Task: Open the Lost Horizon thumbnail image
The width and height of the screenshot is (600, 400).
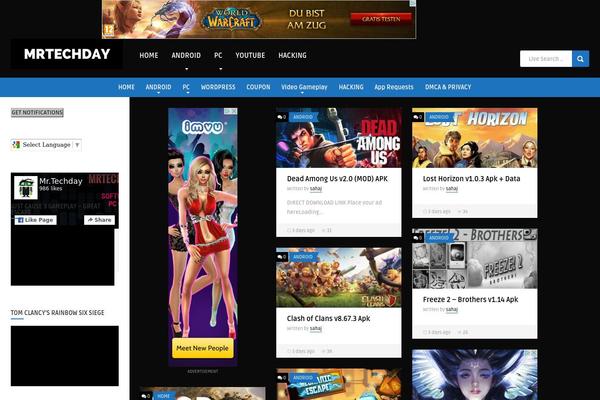Action: [474, 138]
